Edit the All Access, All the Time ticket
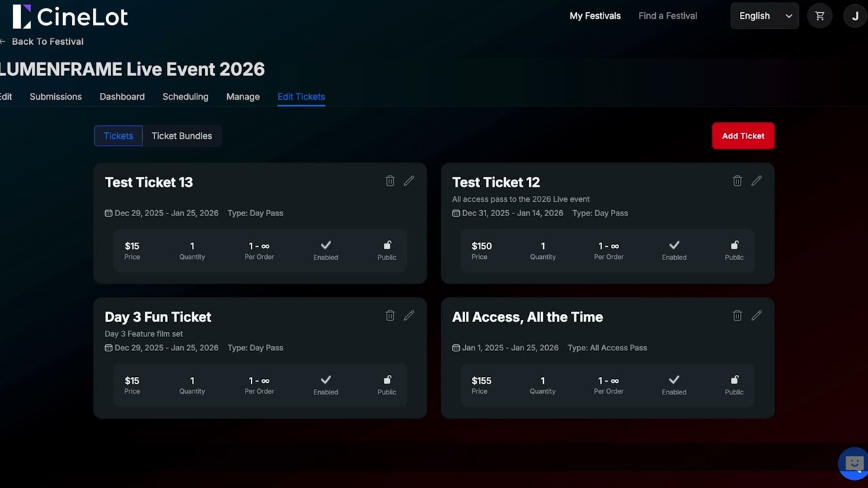The image size is (868, 488). 756,315
